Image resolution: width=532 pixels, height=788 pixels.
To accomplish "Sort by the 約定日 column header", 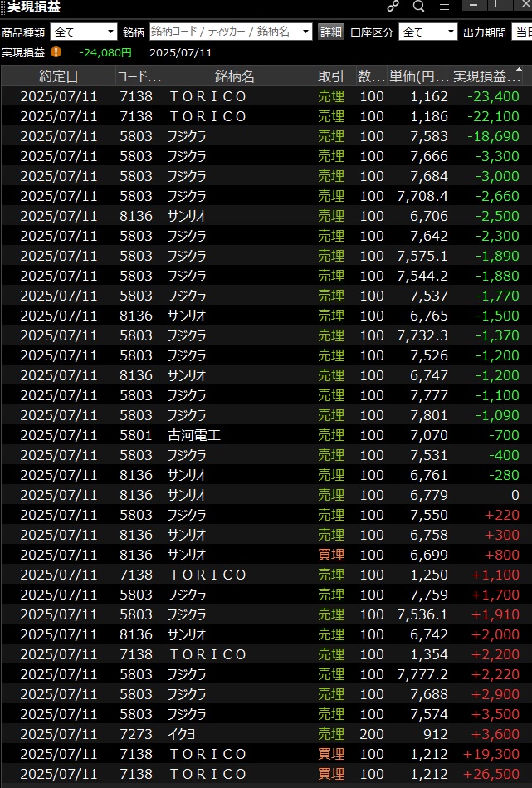I will (58, 76).
